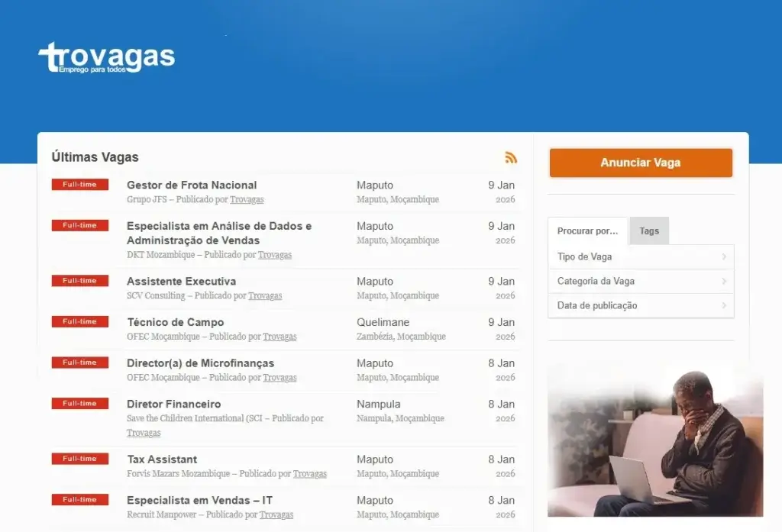
Task: Switch to the Tags tab
Action: click(649, 231)
